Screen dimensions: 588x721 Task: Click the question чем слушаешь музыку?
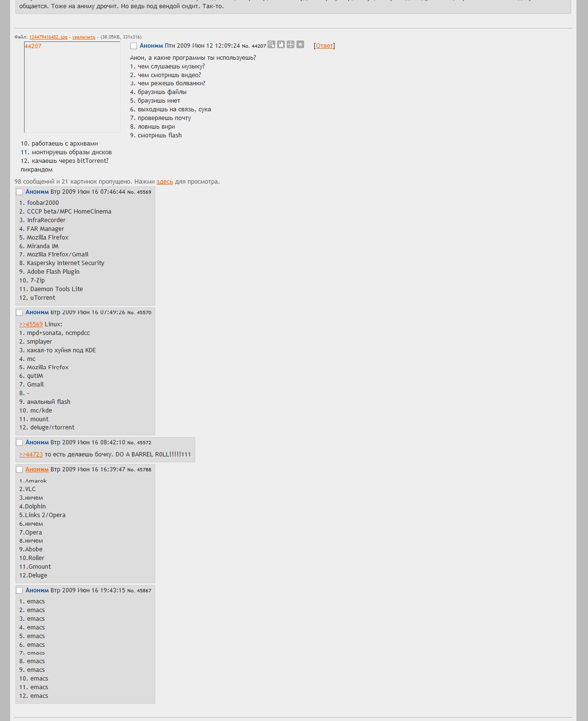pyautogui.click(x=171, y=67)
